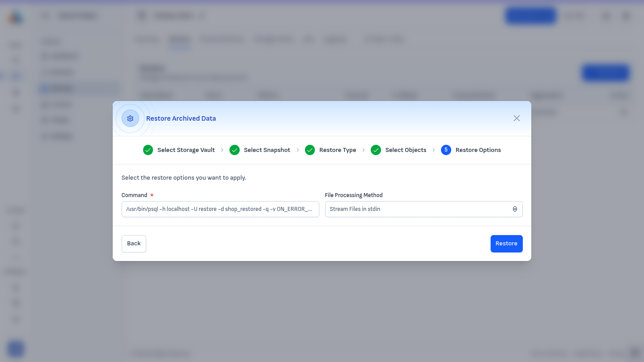Click the colorful app logo in top-left corner

16,17
